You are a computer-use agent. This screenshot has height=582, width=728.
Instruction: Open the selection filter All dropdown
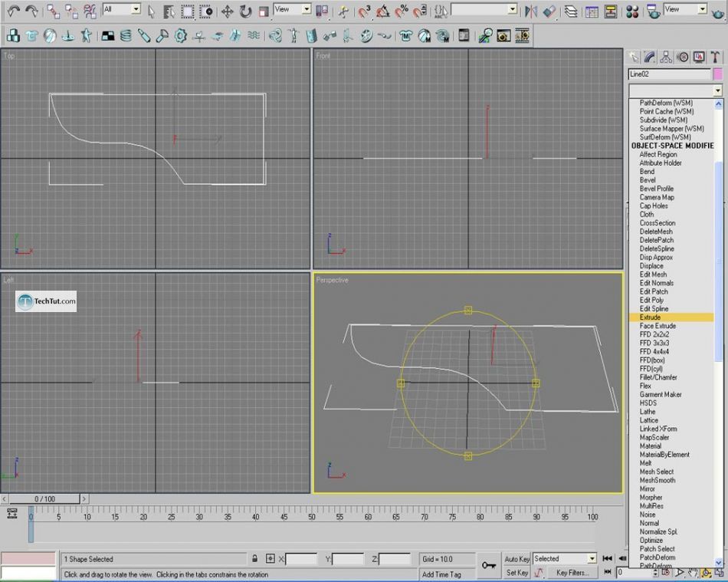tap(122, 9)
